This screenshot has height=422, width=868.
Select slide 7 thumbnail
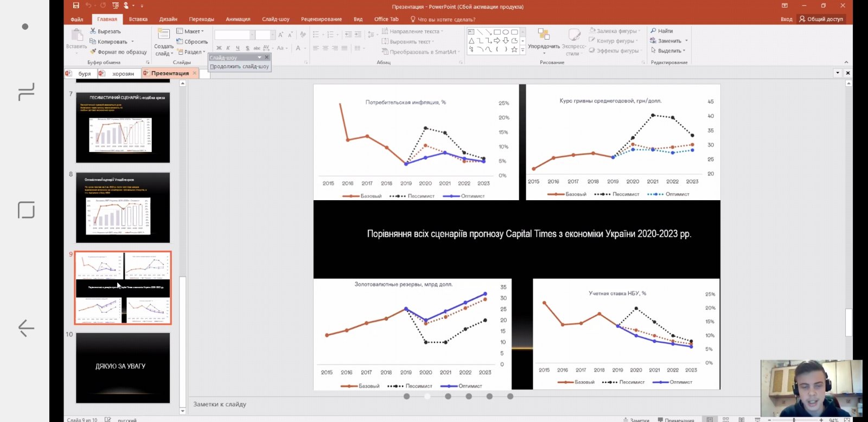(x=123, y=127)
